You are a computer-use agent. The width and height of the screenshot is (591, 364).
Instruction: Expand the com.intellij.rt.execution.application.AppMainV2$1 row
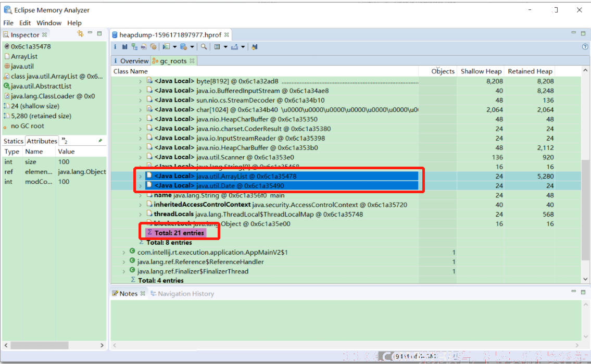[123, 253]
